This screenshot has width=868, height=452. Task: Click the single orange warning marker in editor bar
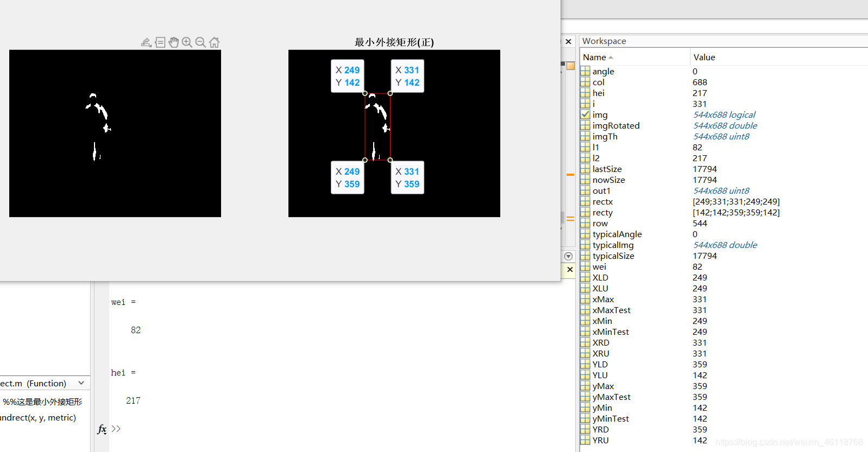[570, 175]
